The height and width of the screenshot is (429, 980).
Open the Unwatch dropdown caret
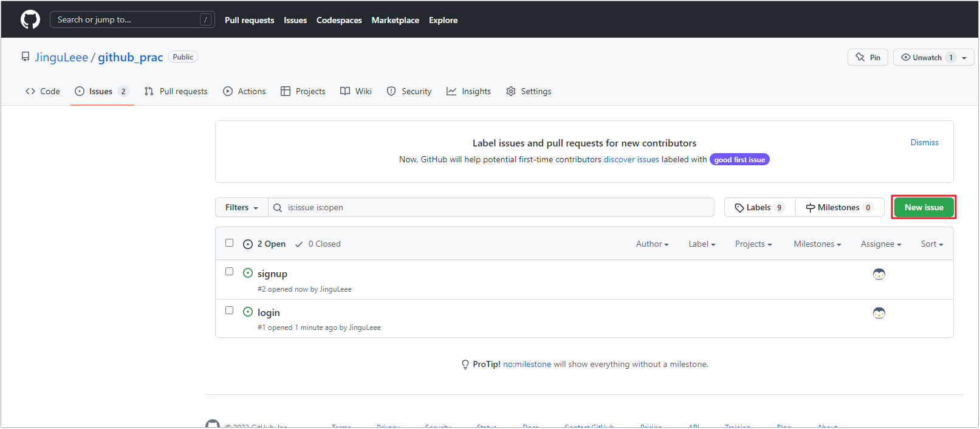click(x=964, y=58)
